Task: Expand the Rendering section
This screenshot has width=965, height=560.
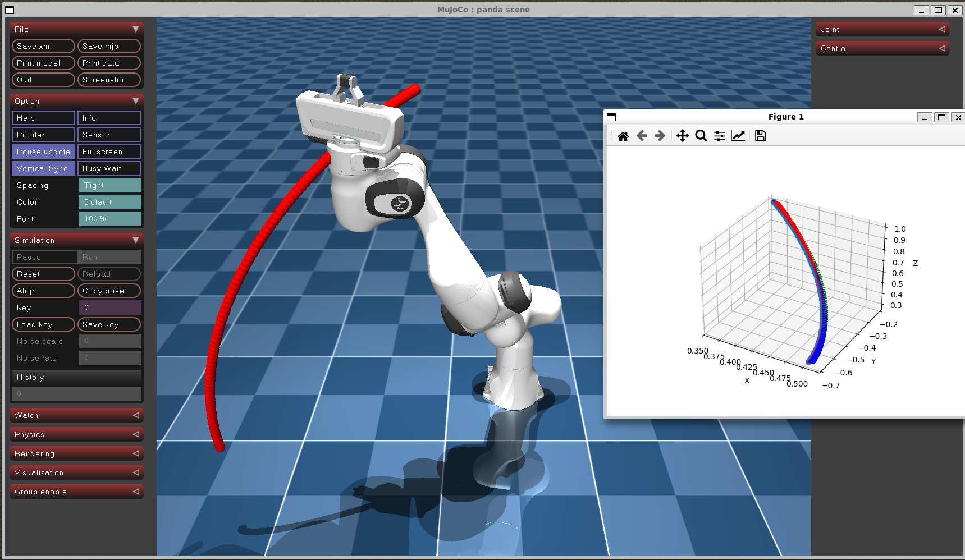Action: pyautogui.click(x=76, y=453)
